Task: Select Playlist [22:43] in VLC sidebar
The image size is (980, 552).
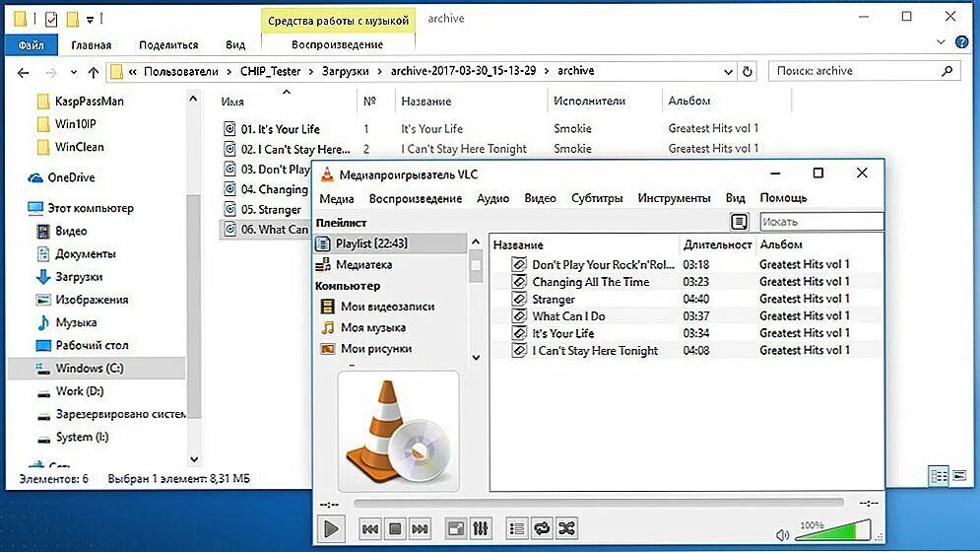Action: [390, 243]
